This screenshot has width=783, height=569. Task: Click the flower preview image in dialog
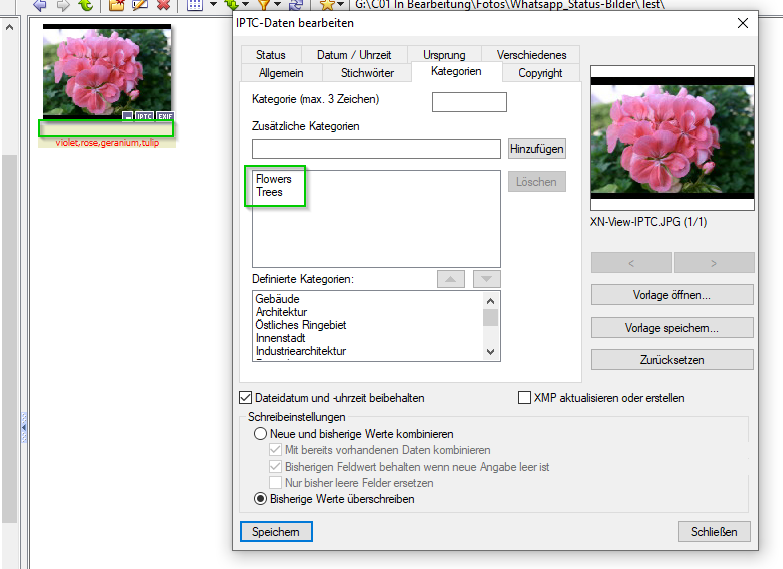coord(672,138)
